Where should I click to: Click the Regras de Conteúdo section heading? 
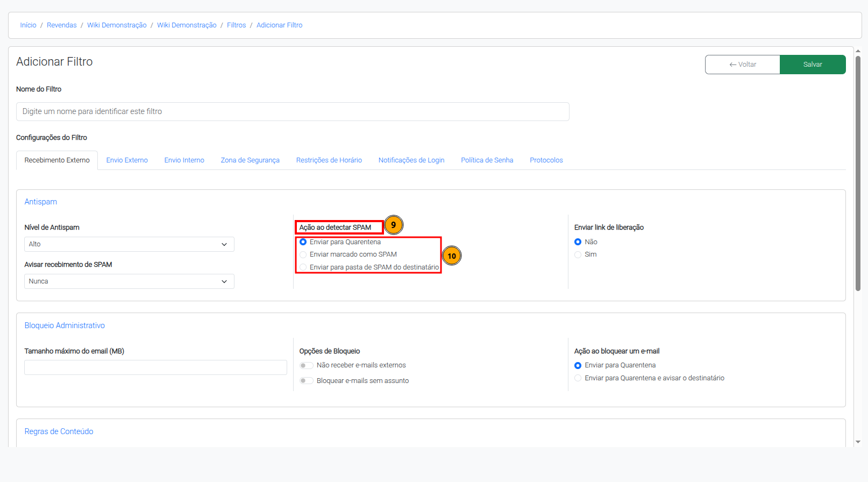(59, 431)
